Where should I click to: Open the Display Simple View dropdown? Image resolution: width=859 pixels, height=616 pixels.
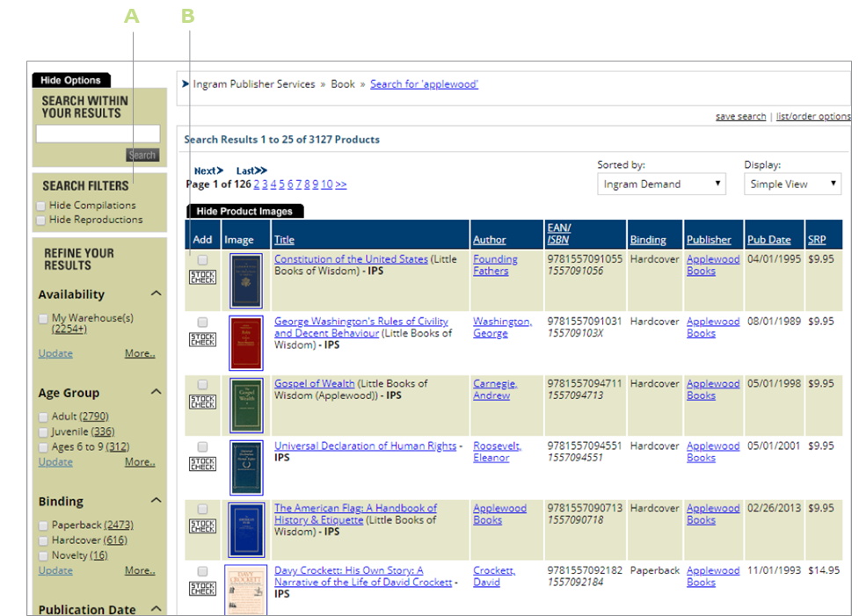click(792, 184)
